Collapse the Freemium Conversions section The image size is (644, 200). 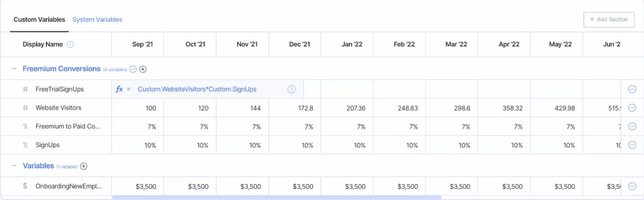[14, 69]
